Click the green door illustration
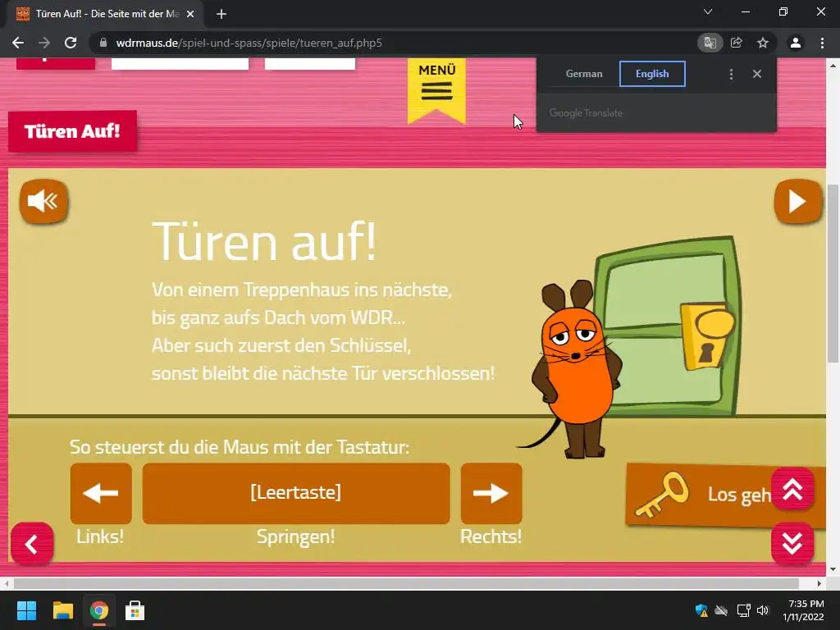Screen dimensions: 840x630 point(669,326)
